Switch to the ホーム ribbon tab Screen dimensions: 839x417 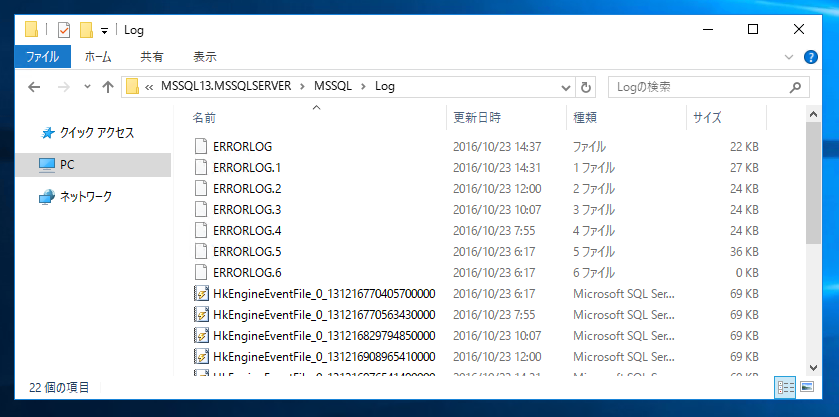(x=98, y=57)
